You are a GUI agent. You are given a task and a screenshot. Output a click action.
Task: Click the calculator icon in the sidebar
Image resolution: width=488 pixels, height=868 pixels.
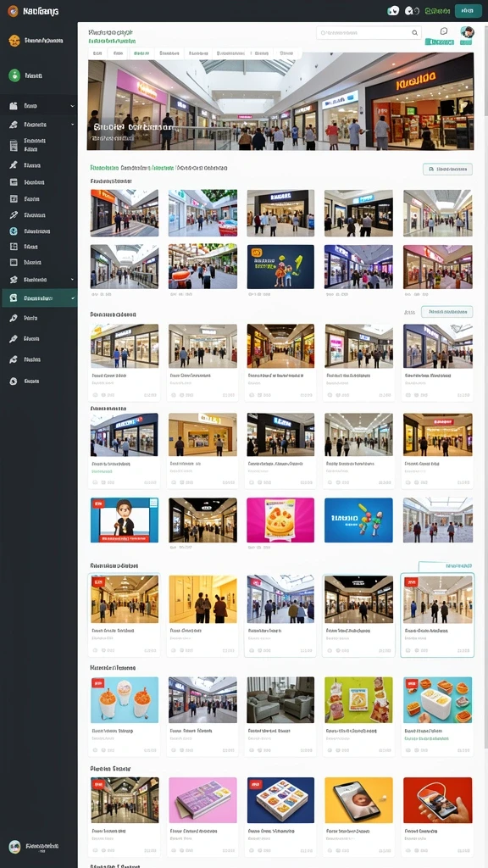click(14, 145)
